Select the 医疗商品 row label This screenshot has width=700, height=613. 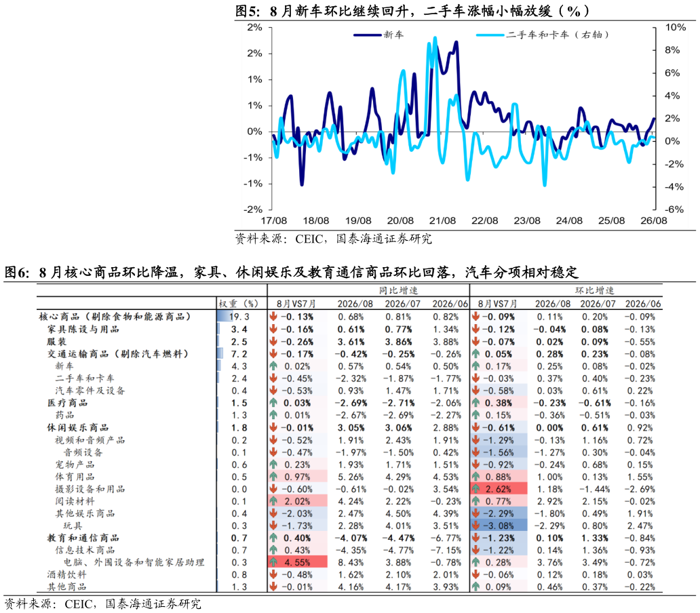tap(67, 403)
